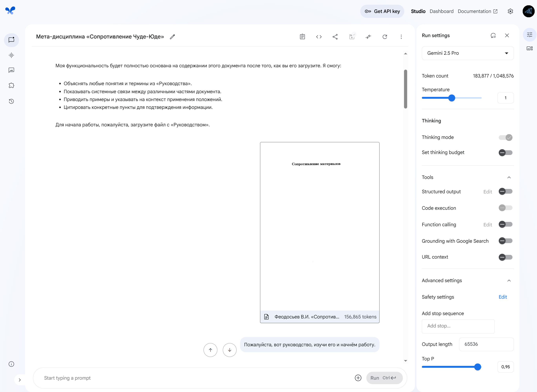Open the History sidebar icon
The height and width of the screenshot is (392, 537).
click(11, 101)
